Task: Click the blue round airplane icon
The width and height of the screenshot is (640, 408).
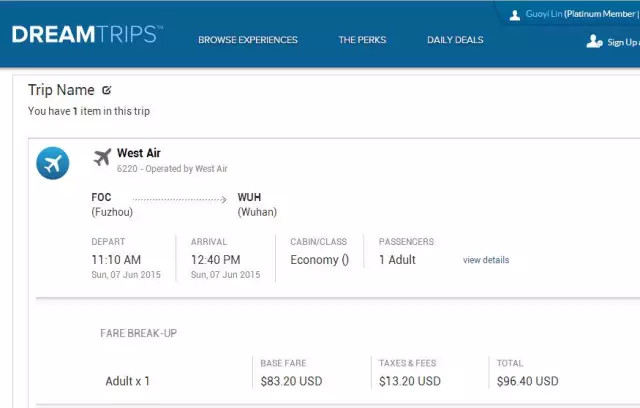Action: click(x=52, y=163)
